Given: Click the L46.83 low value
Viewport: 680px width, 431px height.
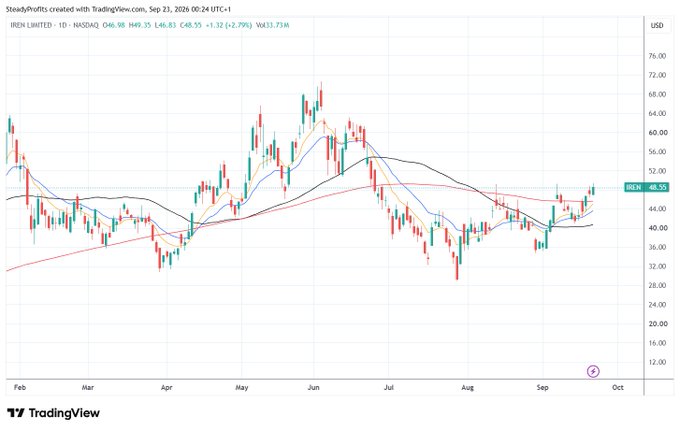Looking at the screenshot, I should coord(165,26).
